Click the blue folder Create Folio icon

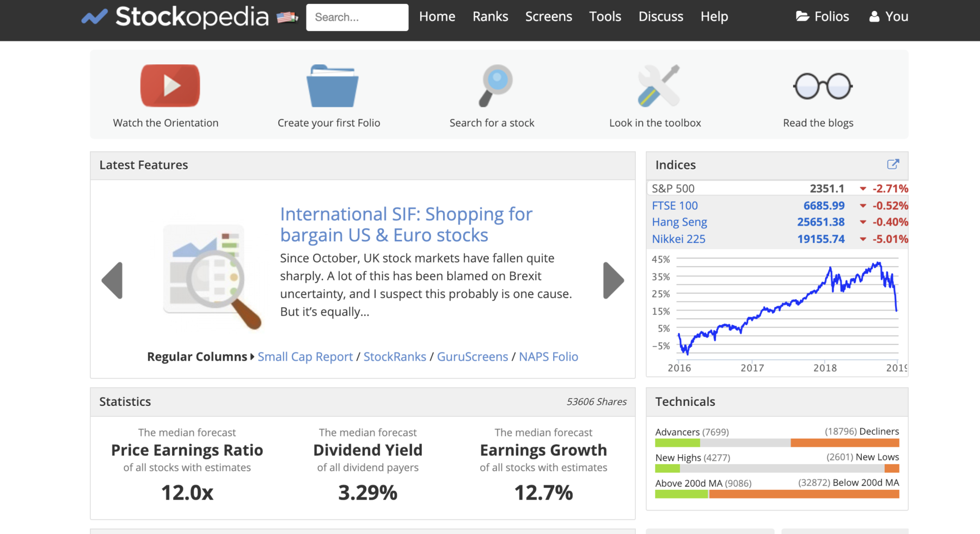[x=332, y=86]
